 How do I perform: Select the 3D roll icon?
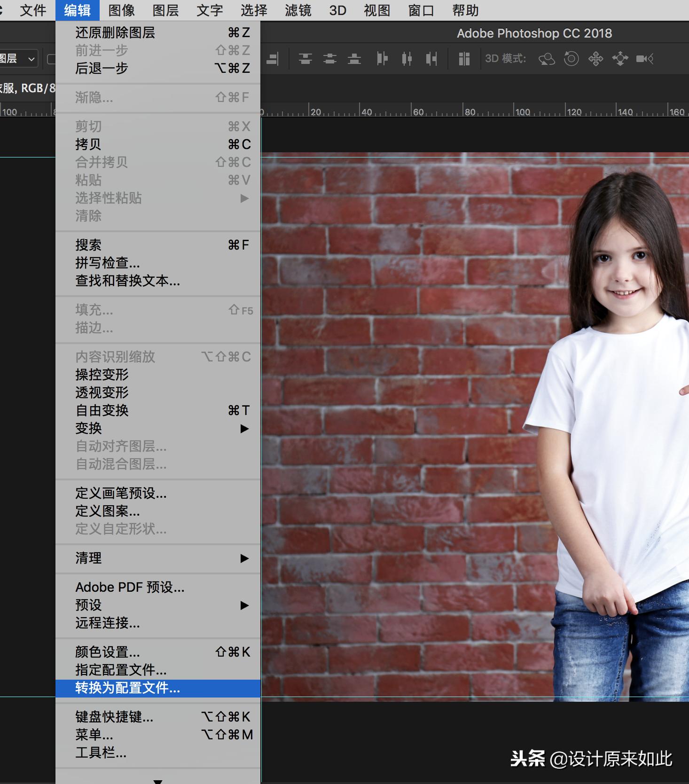[571, 59]
